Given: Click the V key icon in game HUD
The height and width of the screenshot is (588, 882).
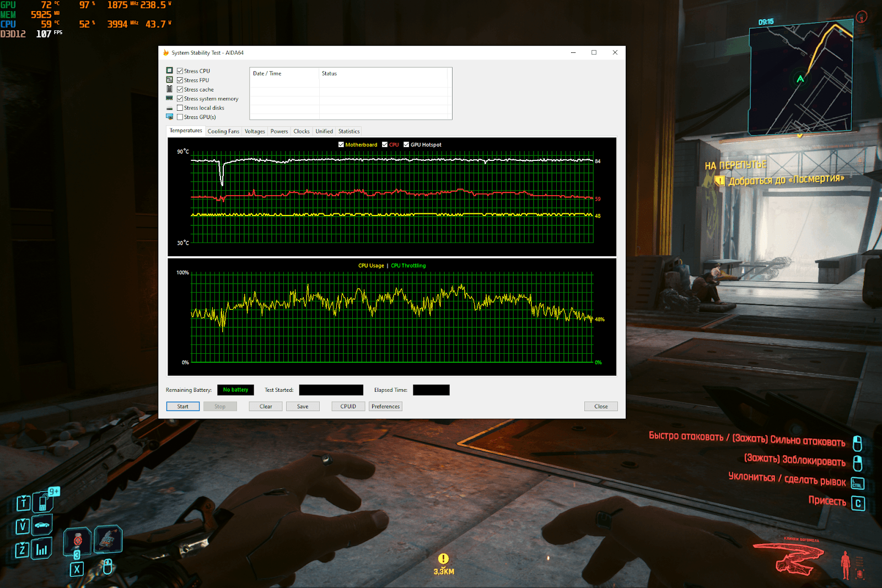Looking at the screenshot, I should coord(23,526).
